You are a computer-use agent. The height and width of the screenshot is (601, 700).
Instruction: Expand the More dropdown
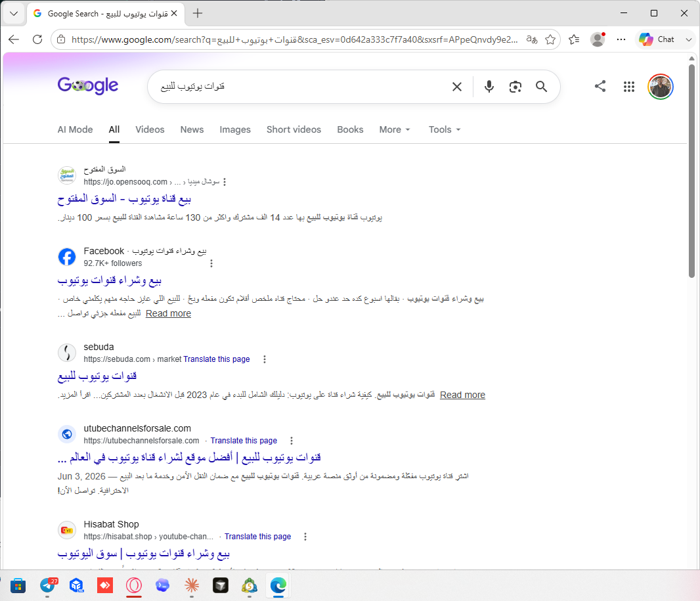(x=394, y=129)
